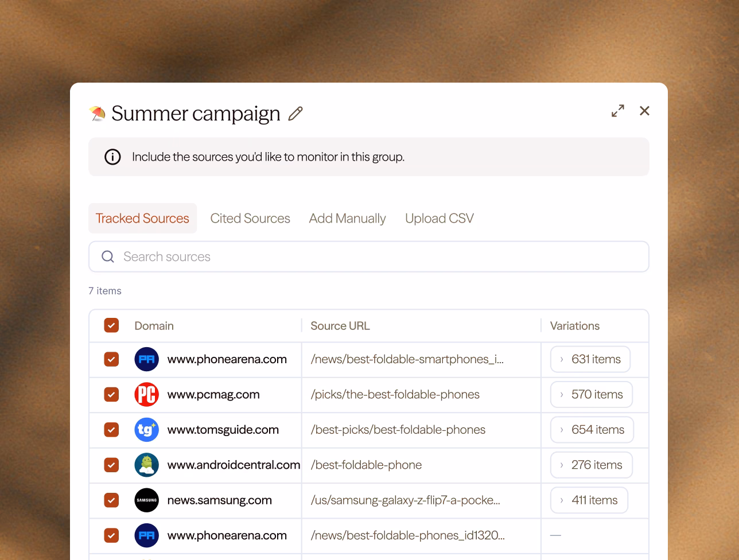Image resolution: width=739 pixels, height=560 pixels.
Task: Click the /best-picks/best-foldable-phones URL
Action: point(398,430)
